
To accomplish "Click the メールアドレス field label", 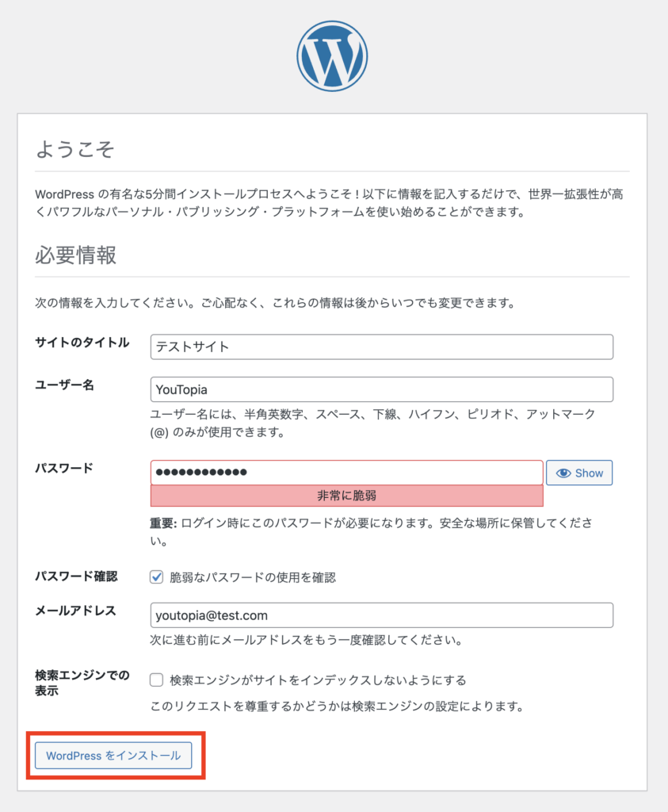I will tap(75, 611).
